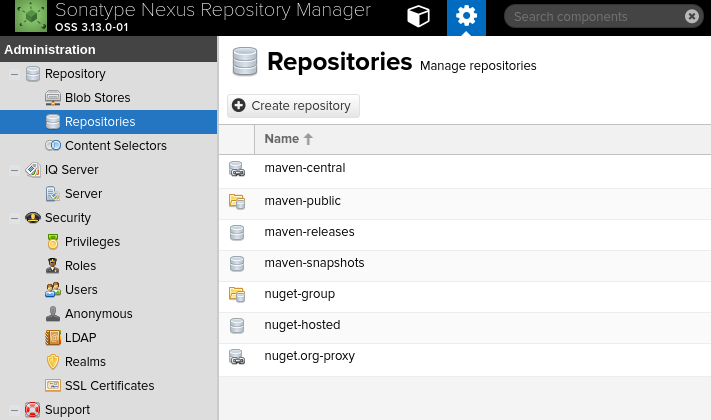The height and width of the screenshot is (420, 711).
Task: Open the nuget-group repository row
Action: tap(465, 297)
